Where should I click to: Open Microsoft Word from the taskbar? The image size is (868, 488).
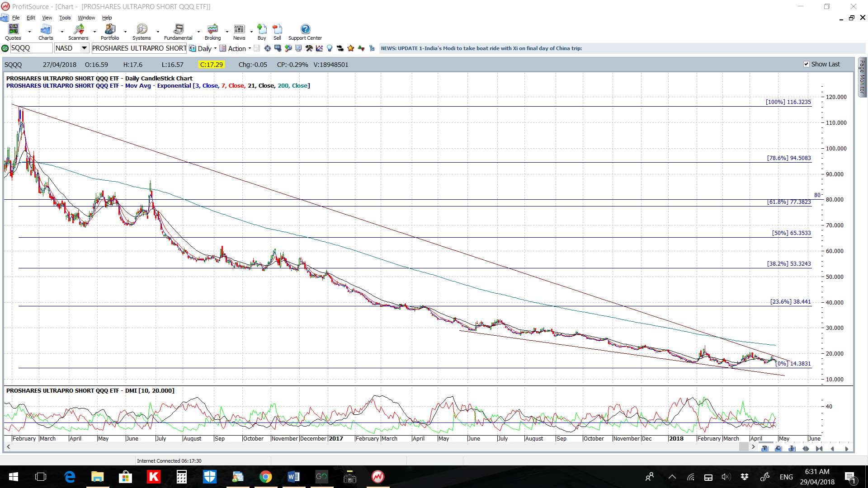tap(293, 477)
